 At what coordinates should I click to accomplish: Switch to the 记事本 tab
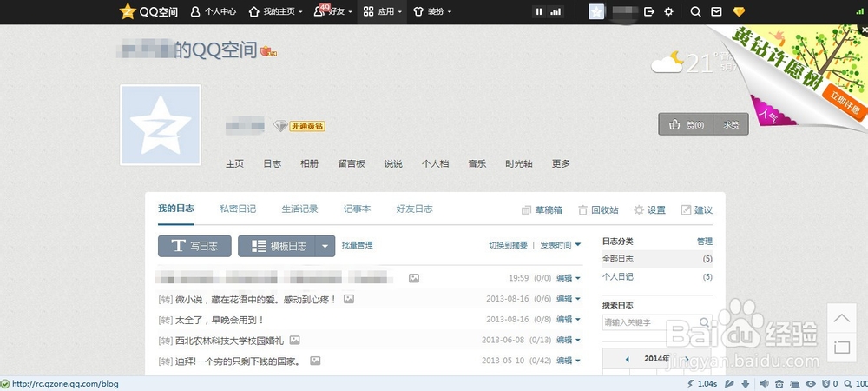tap(357, 209)
